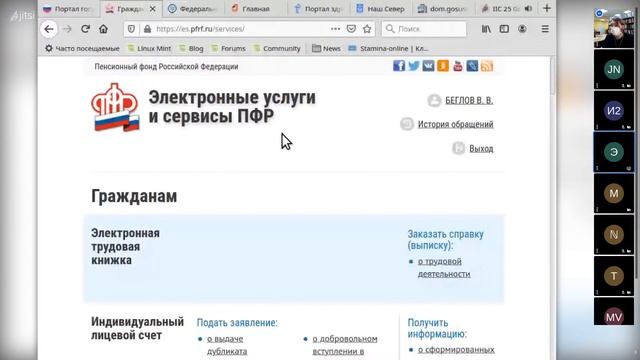Select Э participant thumbnail
This screenshot has width=640, height=360.
point(614,152)
